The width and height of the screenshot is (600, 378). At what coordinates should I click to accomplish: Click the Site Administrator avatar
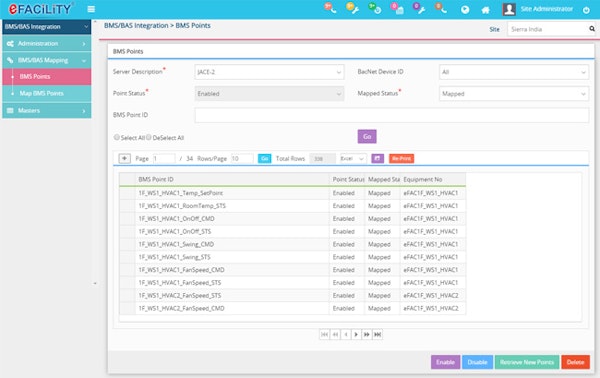pos(509,9)
